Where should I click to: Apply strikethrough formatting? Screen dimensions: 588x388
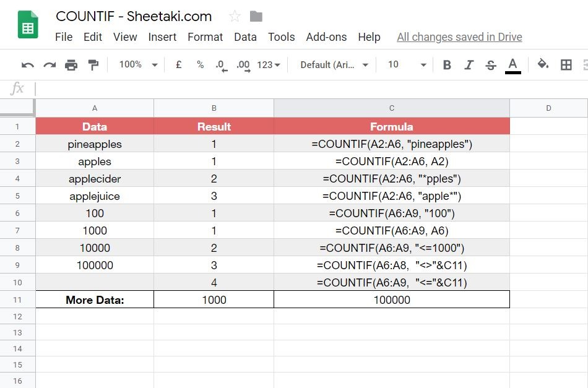(x=490, y=64)
